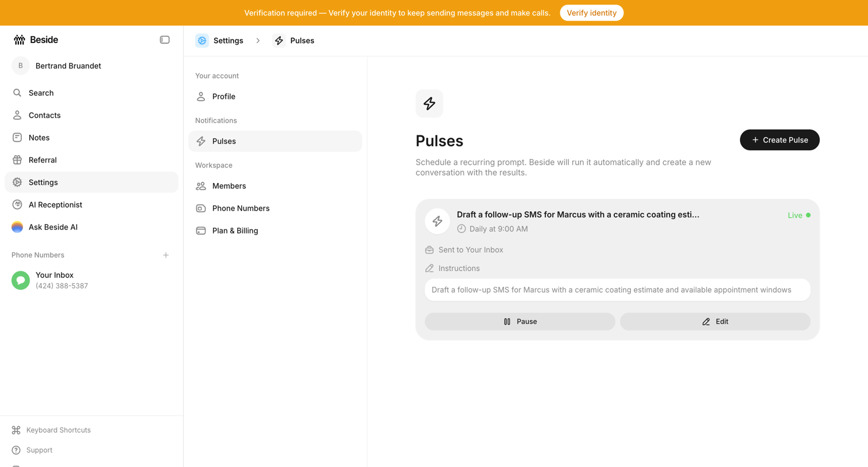
Task: Click the (424) 388-5387 phone number
Action: (61, 286)
